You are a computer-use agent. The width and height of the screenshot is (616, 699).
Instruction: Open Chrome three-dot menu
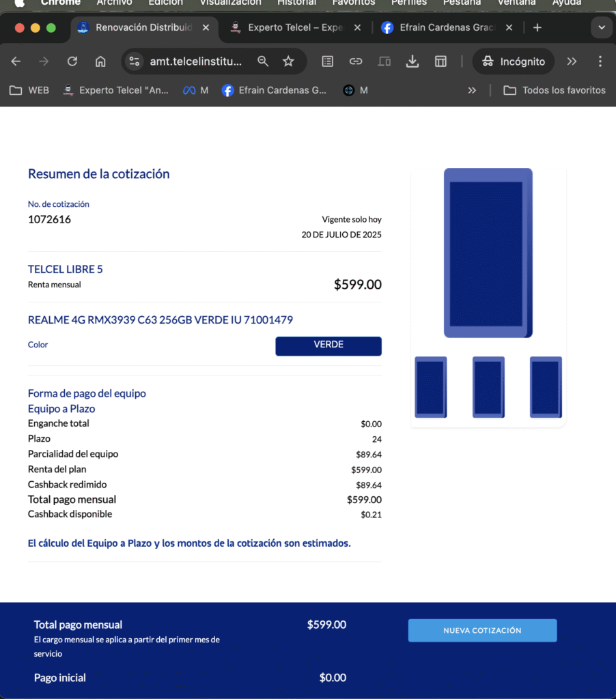[x=600, y=61]
